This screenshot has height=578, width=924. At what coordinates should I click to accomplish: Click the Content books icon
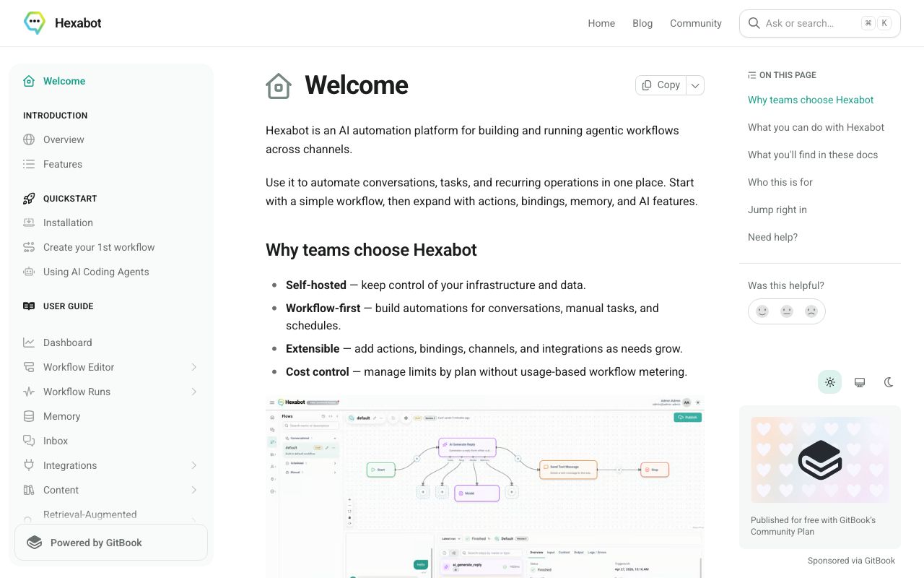point(29,490)
